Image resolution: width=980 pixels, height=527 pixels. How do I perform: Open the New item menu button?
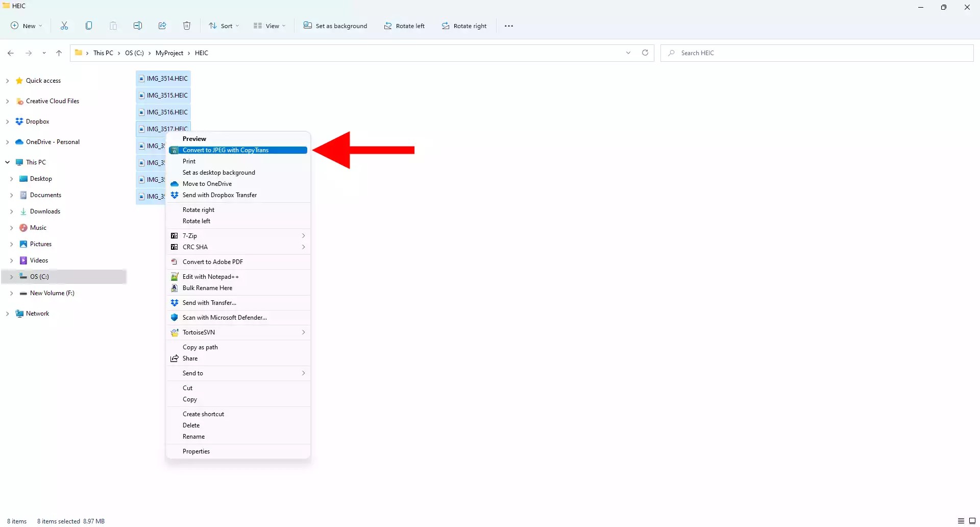point(26,26)
